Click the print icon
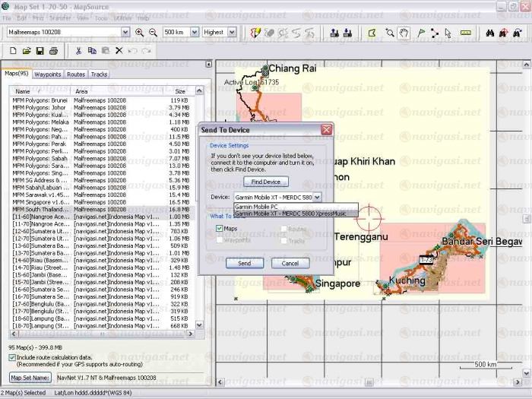This screenshot has width=532, height=399. point(53,51)
